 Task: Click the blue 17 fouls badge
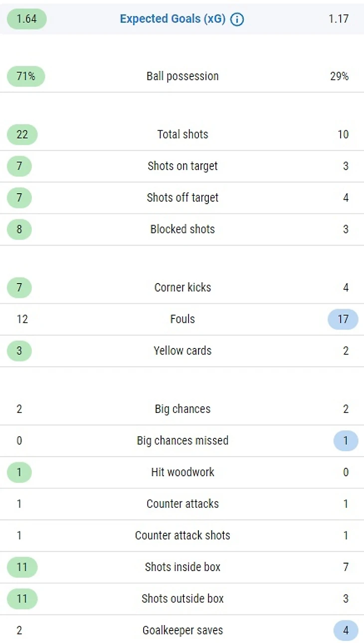[x=343, y=319]
